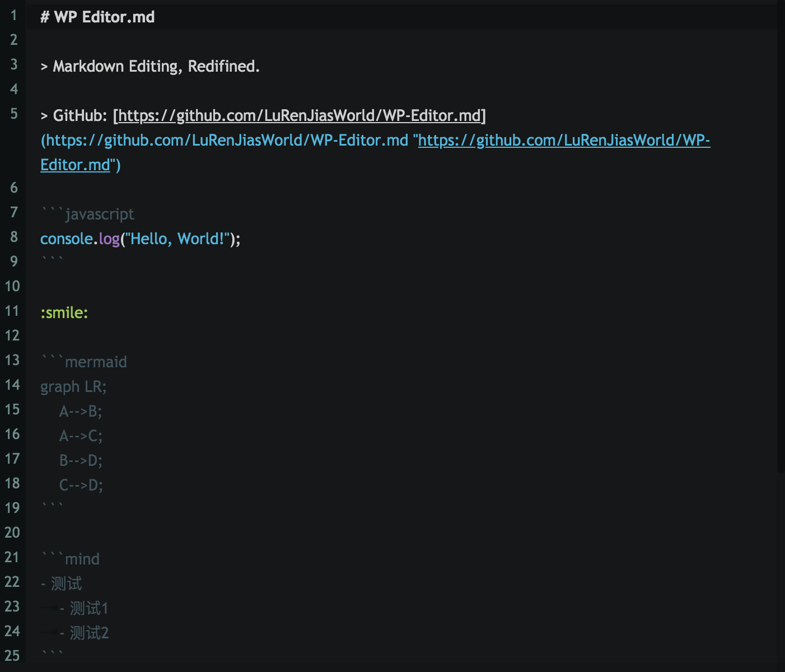785x672 pixels.
Task: Click the heading text '# WP Editor.md'
Action: pos(97,17)
